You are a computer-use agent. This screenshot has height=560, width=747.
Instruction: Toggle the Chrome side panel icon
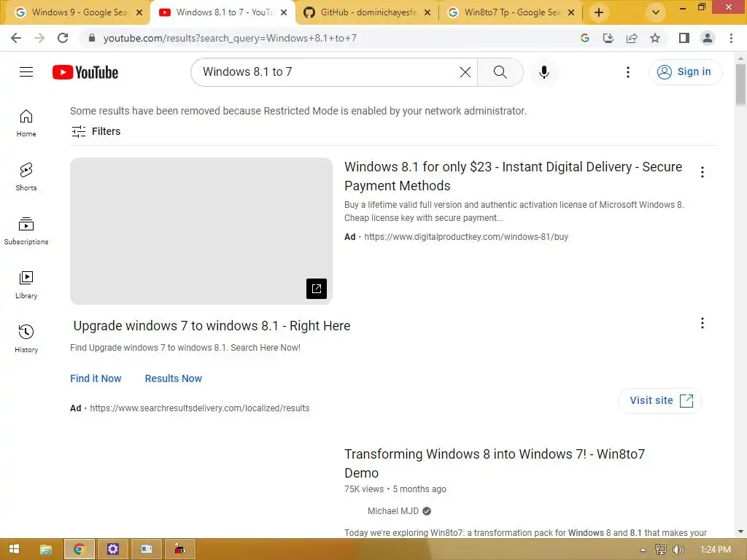tap(684, 38)
